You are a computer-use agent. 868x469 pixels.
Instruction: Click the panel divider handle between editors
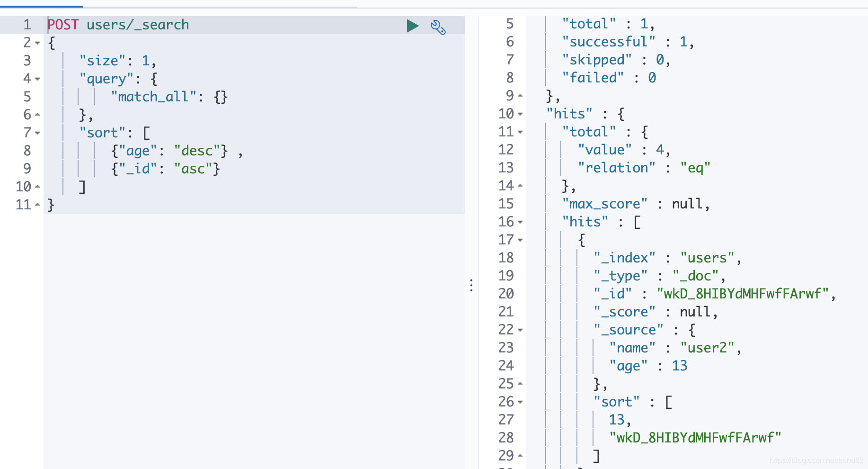[x=471, y=285]
